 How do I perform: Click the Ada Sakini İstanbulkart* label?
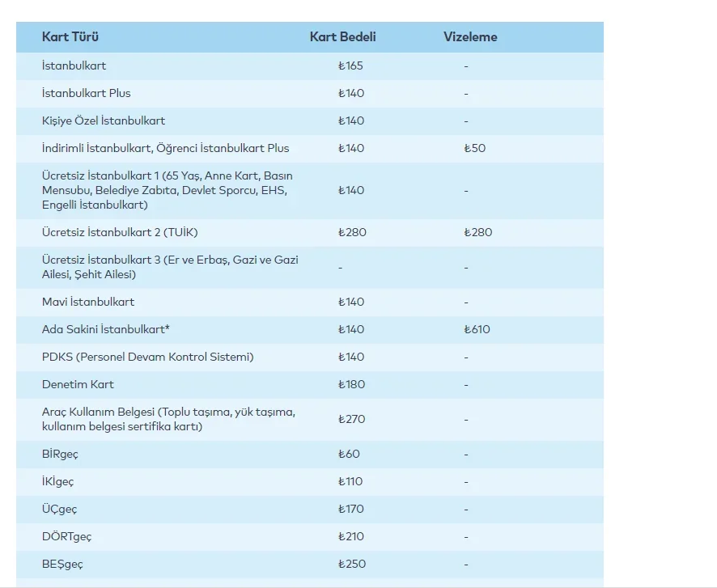(105, 329)
